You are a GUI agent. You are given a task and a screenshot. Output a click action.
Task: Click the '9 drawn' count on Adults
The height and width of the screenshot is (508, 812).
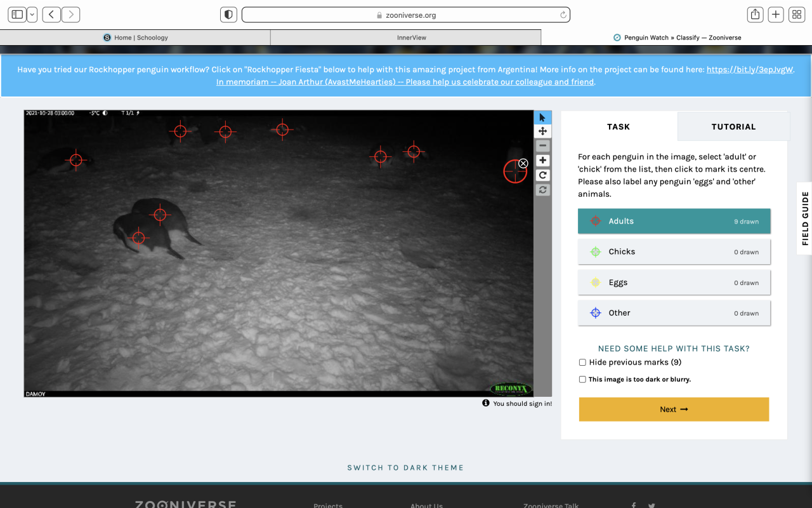point(747,222)
